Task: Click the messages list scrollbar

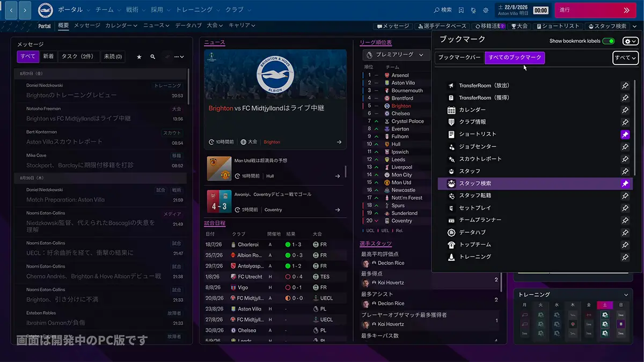Action: 188,86
